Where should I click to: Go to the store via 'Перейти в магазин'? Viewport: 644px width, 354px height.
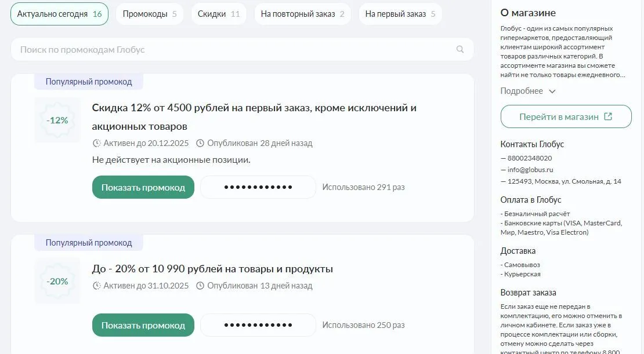pos(566,116)
